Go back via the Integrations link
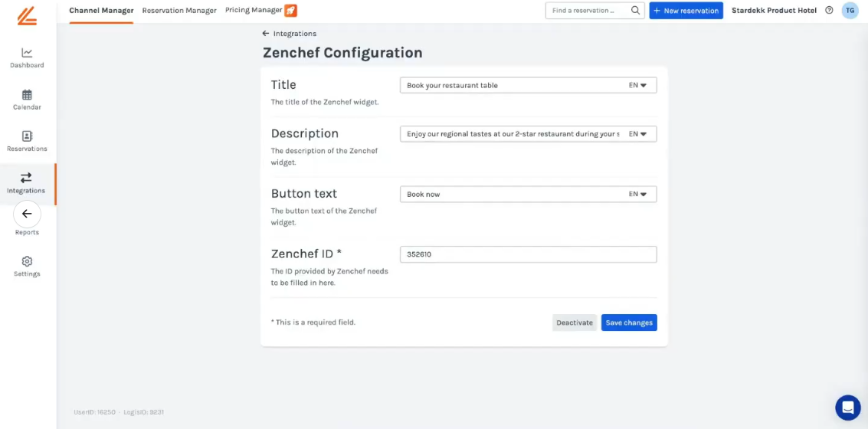 290,34
